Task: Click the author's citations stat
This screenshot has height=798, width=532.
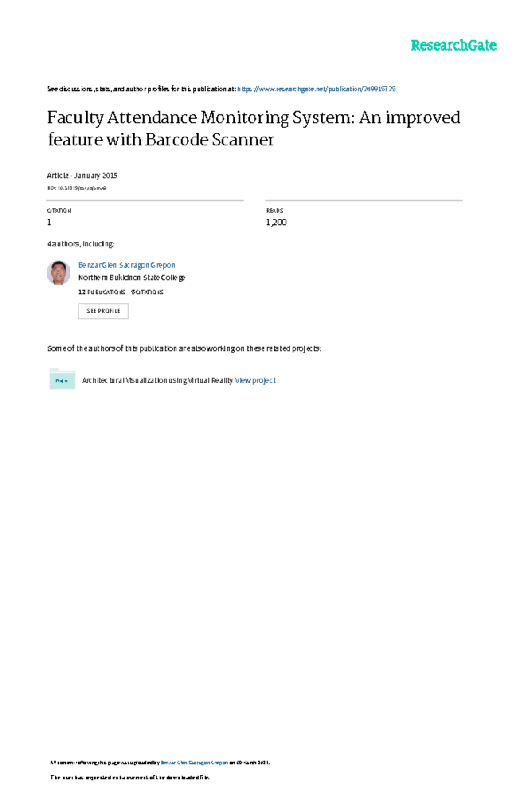Action: (148, 292)
